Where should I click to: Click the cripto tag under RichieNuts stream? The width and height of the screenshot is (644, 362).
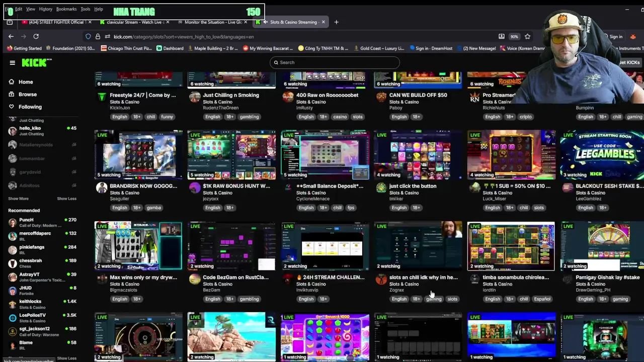[x=525, y=117]
